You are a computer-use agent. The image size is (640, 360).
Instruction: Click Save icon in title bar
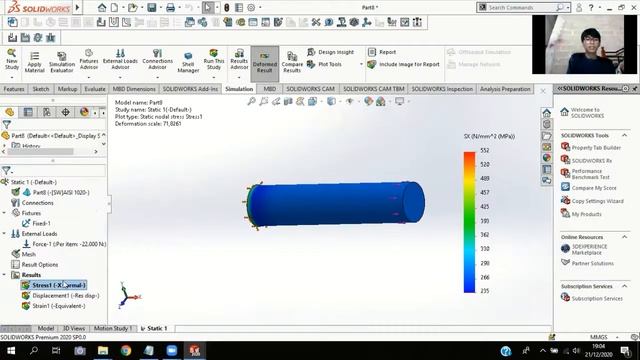tap(152, 7)
